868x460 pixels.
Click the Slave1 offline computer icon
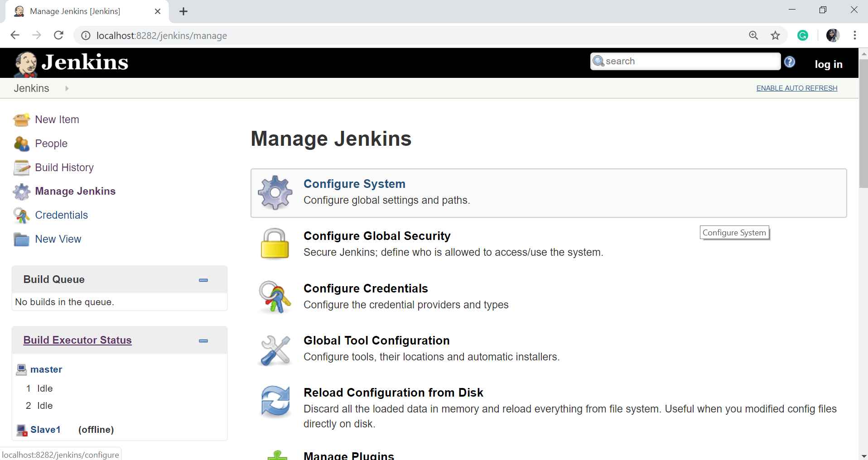[x=22, y=430]
